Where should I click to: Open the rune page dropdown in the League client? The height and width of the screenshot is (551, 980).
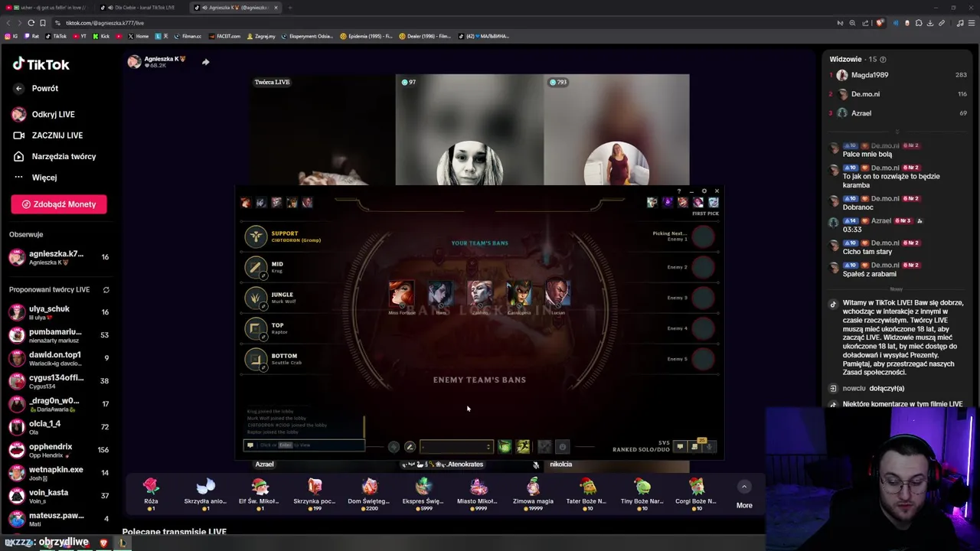456,447
